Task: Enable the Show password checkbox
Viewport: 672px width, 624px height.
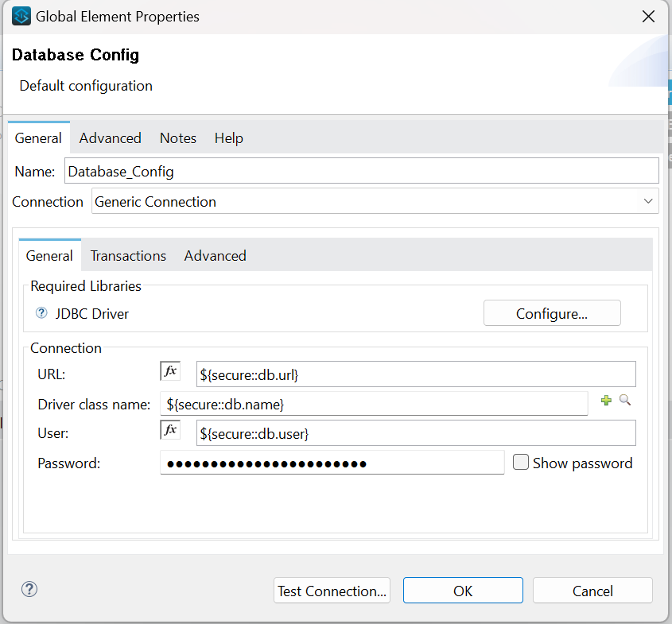Action: click(x=521, y=462)
